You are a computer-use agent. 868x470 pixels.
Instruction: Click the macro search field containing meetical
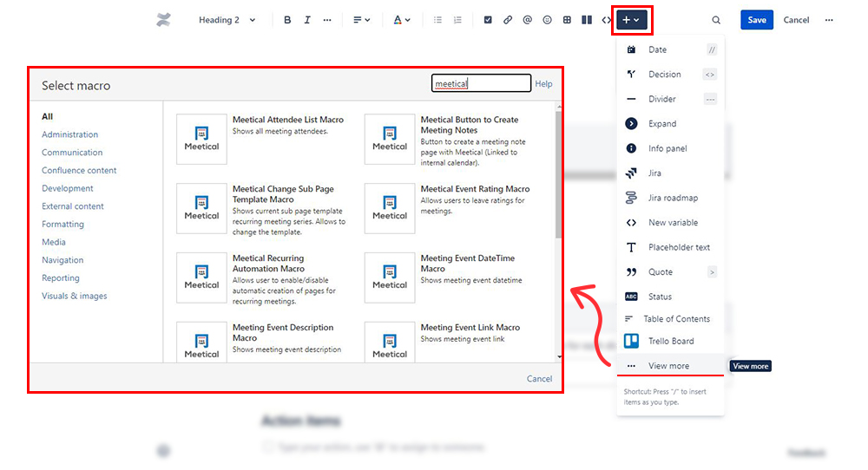point(481,83)
